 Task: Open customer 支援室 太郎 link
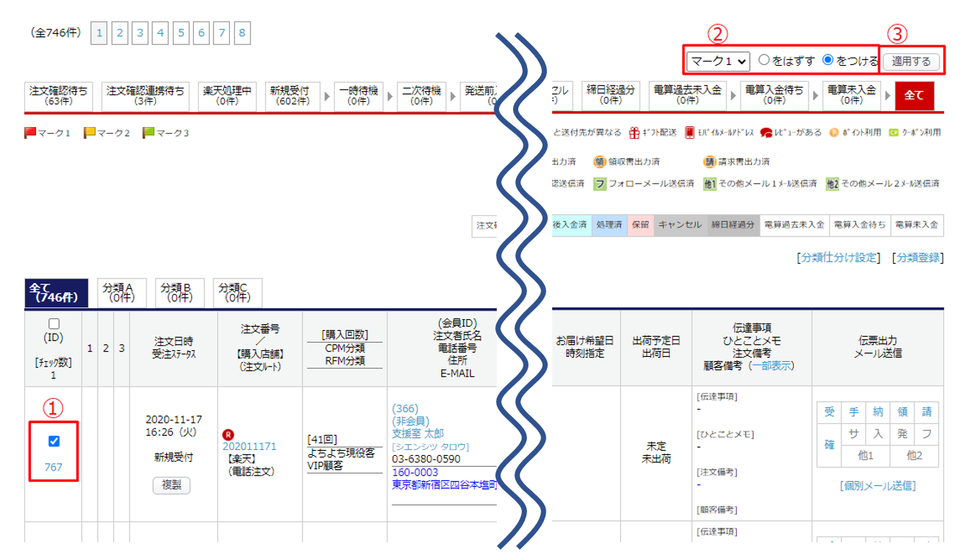click(x=418, y=434)
